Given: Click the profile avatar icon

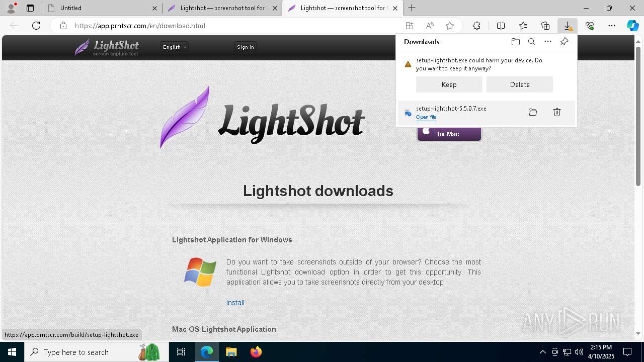Looking at the screenshot, I should 11,8.
